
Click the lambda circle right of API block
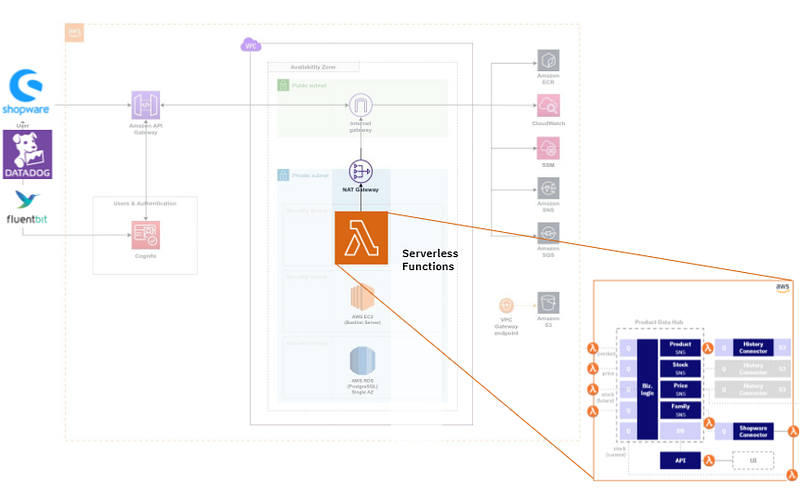709,460
